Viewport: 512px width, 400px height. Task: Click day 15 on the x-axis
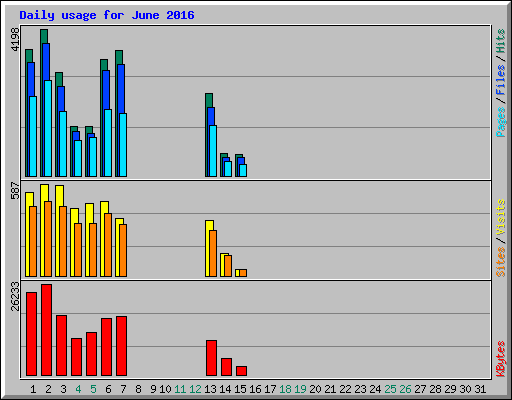[x=240, y=389]
